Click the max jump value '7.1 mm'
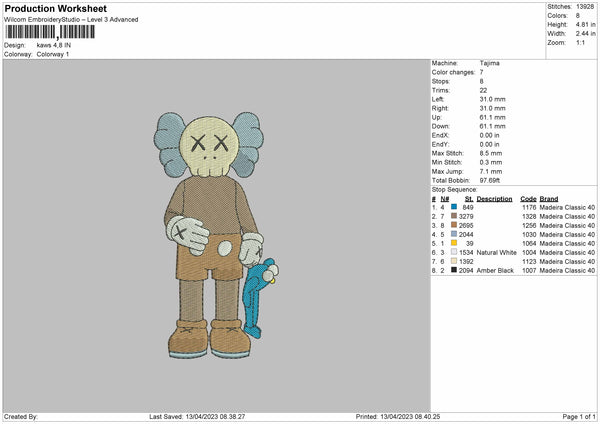 pyautogui.click(x=491, y=171)
